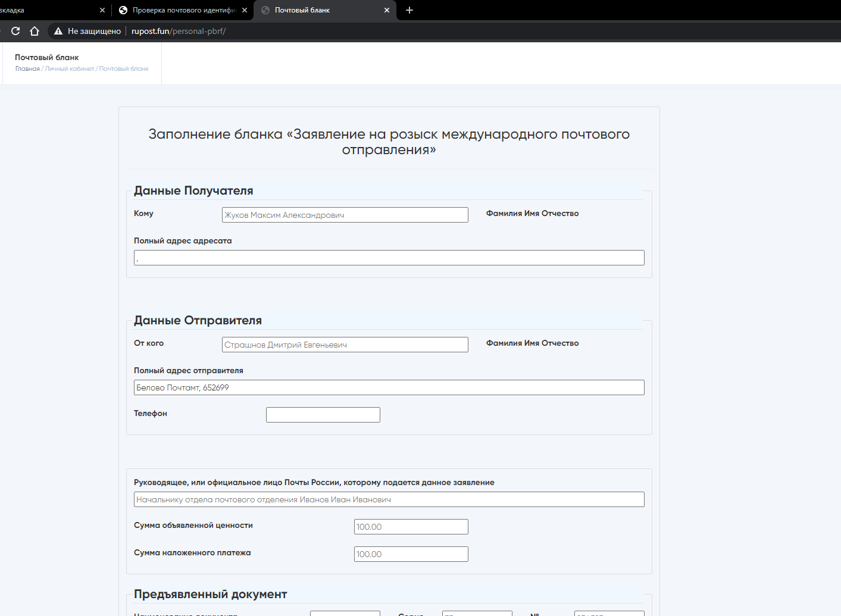Click the browser home icon

(x=35, y=31)
